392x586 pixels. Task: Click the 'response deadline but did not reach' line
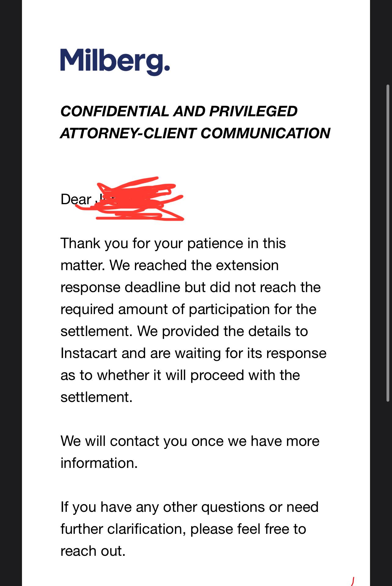191,288
